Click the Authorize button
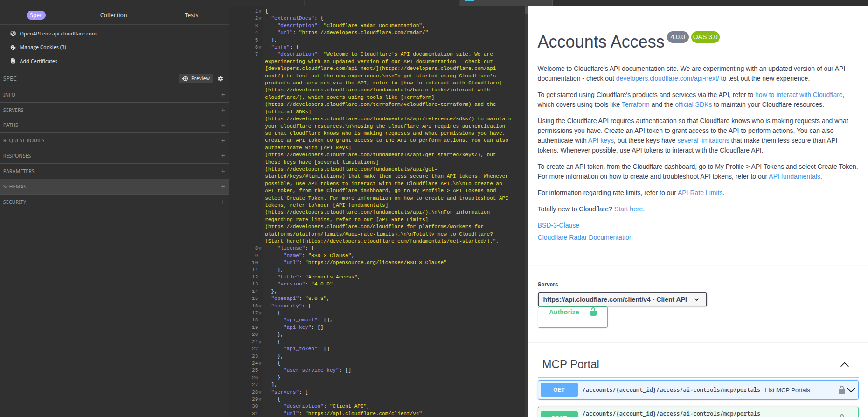This screenshot has height=417, width=868. (x=572, y=317)
